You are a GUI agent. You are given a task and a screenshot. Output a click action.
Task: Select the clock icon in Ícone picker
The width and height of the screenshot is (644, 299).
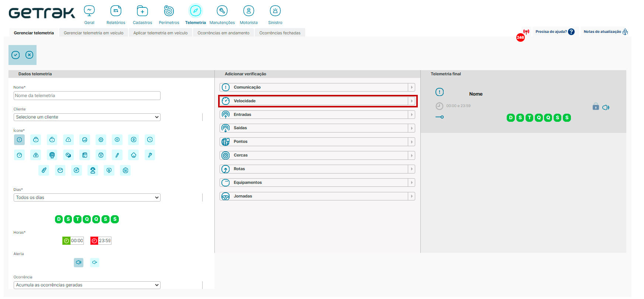pos(150,140)
